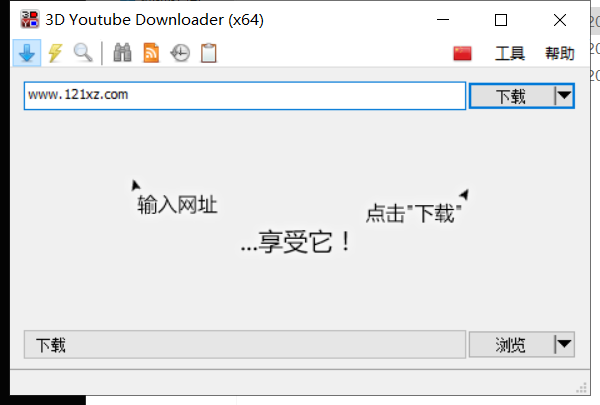Screen dimensions: 600x405
Task: Open the magnifying glass search tool
Action: pos(83,54)
